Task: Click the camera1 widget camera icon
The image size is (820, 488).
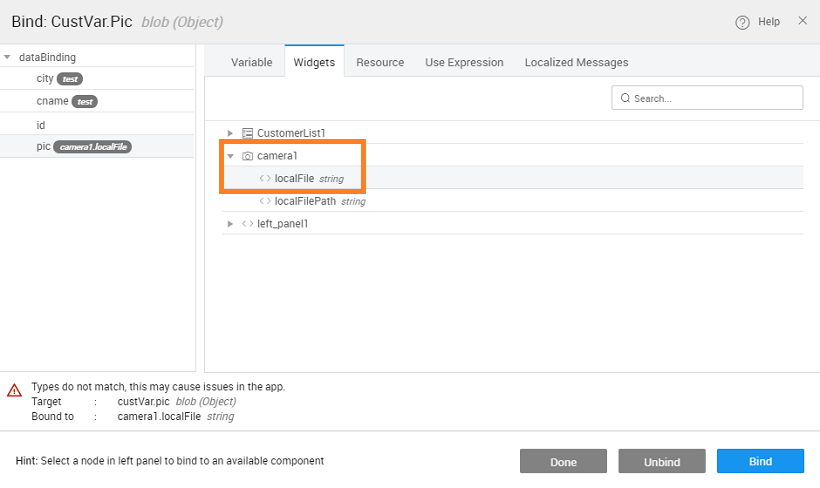Action: (247, 156)
